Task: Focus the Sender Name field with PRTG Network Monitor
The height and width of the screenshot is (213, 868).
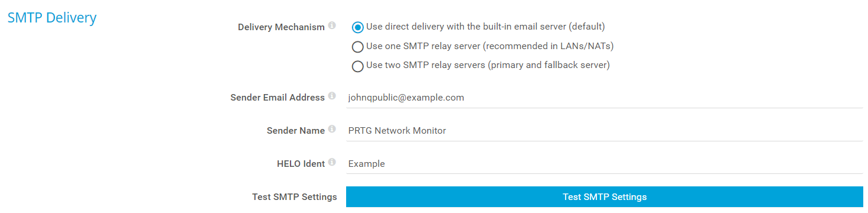Action: 604,131
